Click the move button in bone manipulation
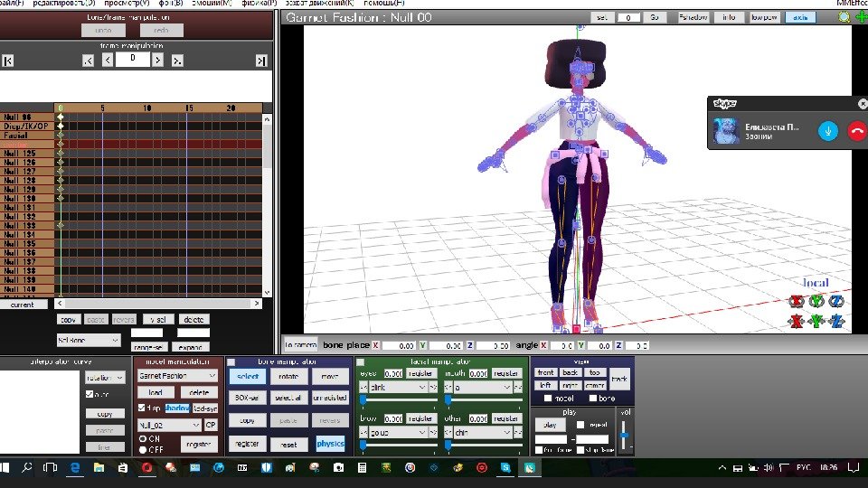This screenshot has height=488, width=868. [330, 376]
